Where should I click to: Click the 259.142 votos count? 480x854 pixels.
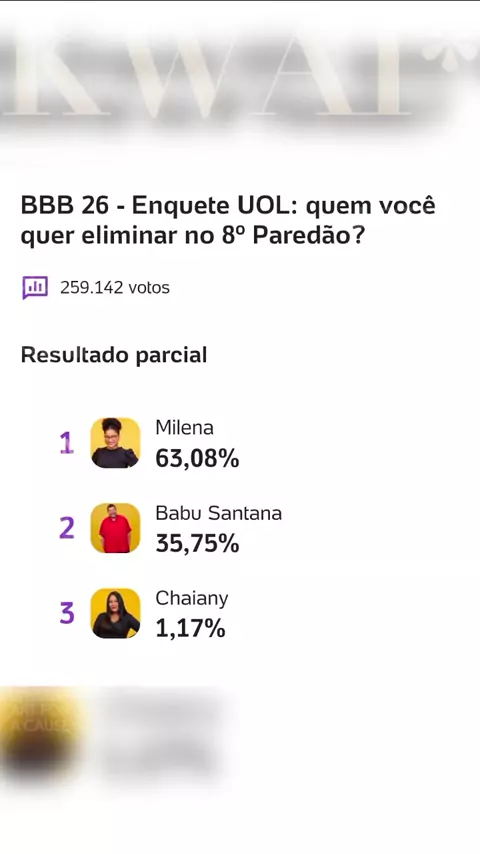click(115, 288)
